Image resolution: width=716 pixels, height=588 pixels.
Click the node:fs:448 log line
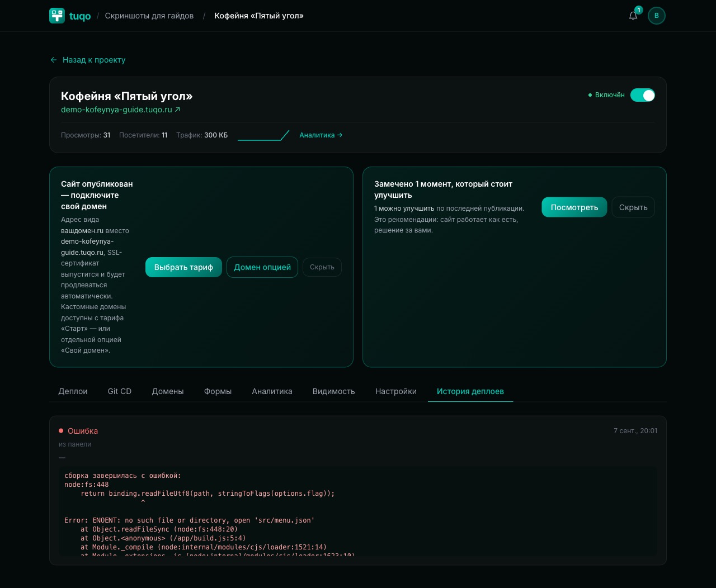click(87, 485)
